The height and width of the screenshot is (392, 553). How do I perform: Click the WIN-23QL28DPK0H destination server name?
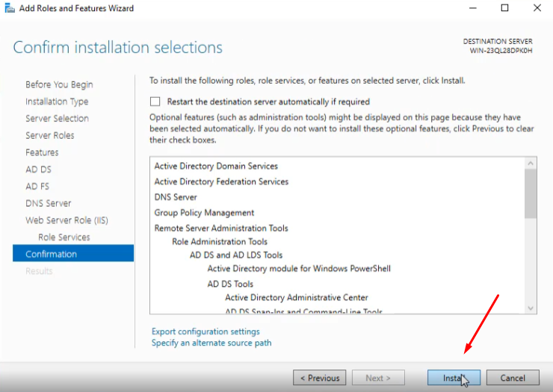[x=501, y=51]
